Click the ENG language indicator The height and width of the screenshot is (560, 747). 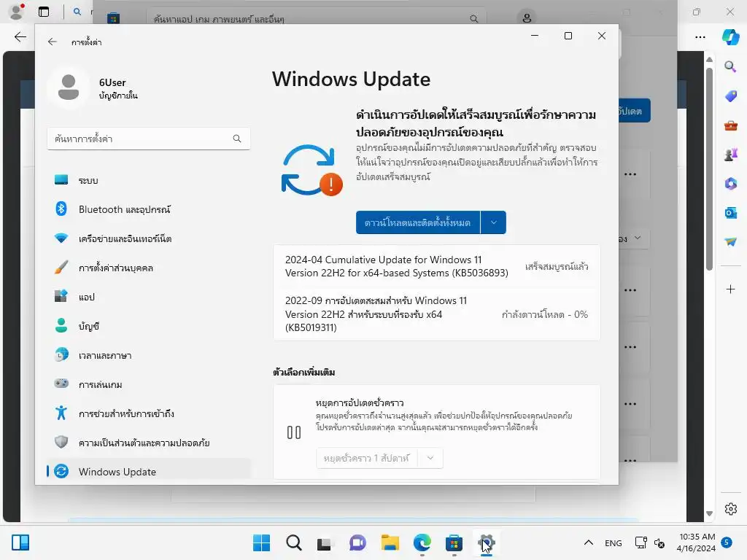pyautogui.click(x=613, y=542)
